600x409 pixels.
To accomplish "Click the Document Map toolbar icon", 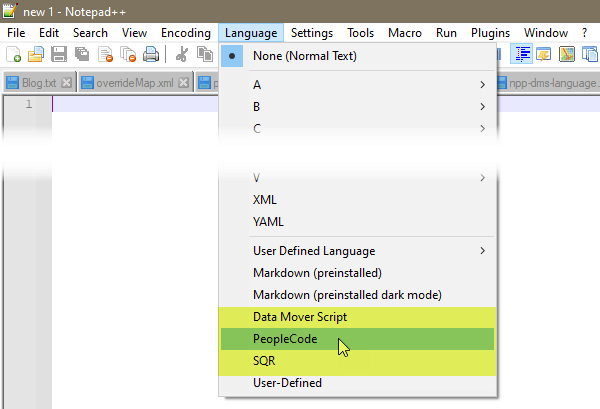I will tap(567, 54).
